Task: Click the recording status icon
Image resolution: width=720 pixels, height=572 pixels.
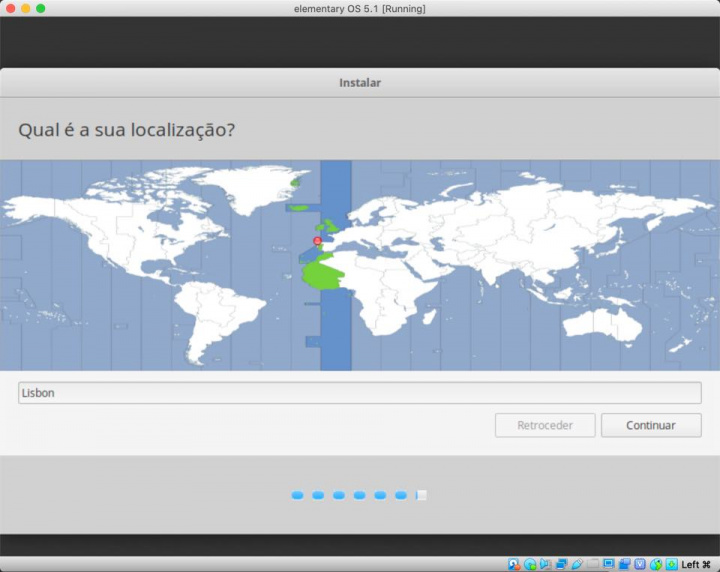Action: pos(624,564)
